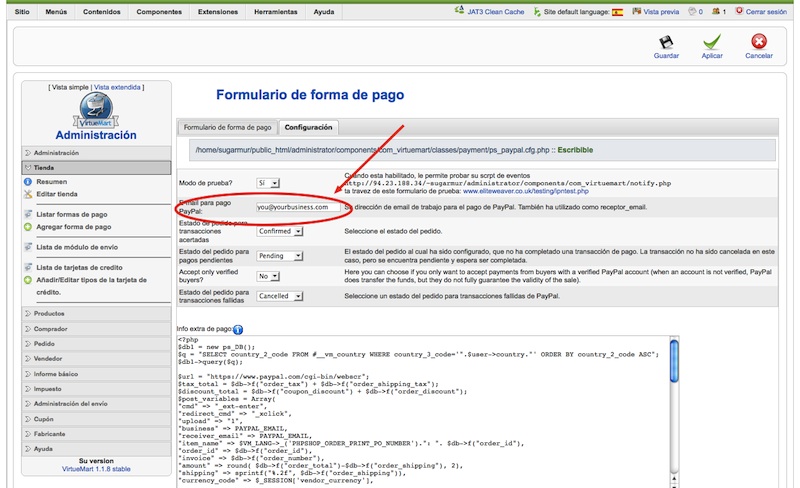
Task: Expand the Vendedor sidebar section
Action: coord(96,359)
